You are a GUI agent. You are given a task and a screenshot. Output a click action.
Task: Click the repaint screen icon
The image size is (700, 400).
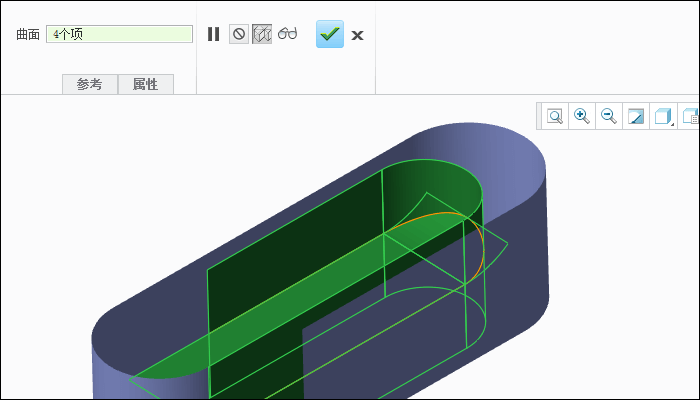[x=636, y=117]
